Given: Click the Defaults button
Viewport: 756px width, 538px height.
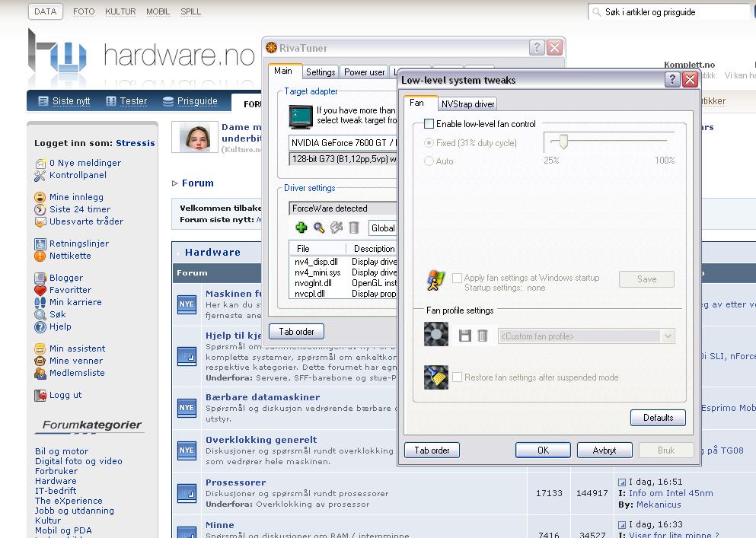Looking at the screenshot, I should pyautogui.click(x=658, y=418).
